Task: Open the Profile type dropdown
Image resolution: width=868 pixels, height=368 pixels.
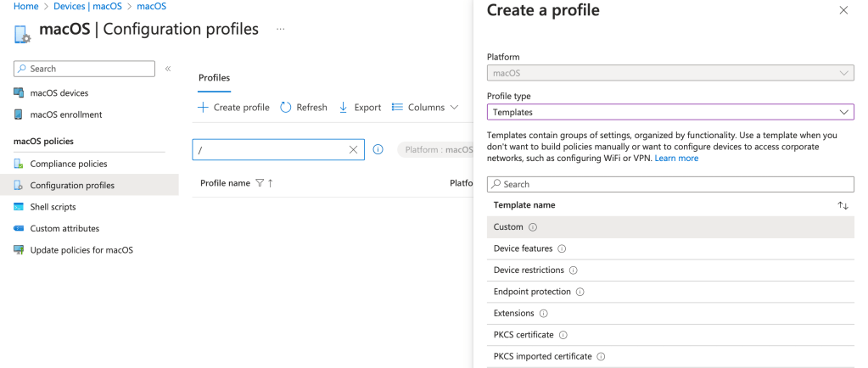Action: pos(669,112)
